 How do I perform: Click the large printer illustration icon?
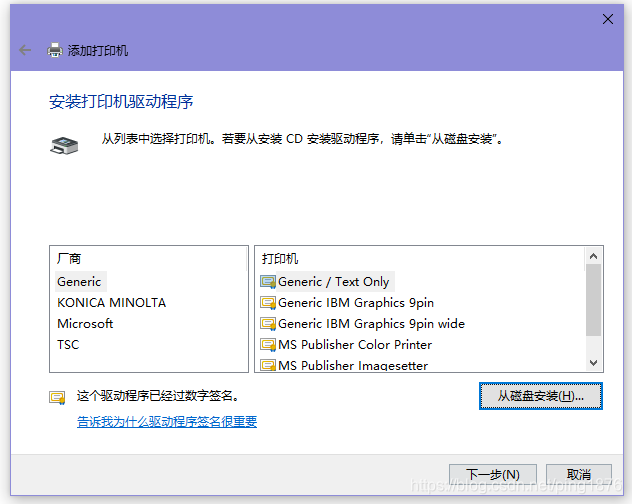64,145
